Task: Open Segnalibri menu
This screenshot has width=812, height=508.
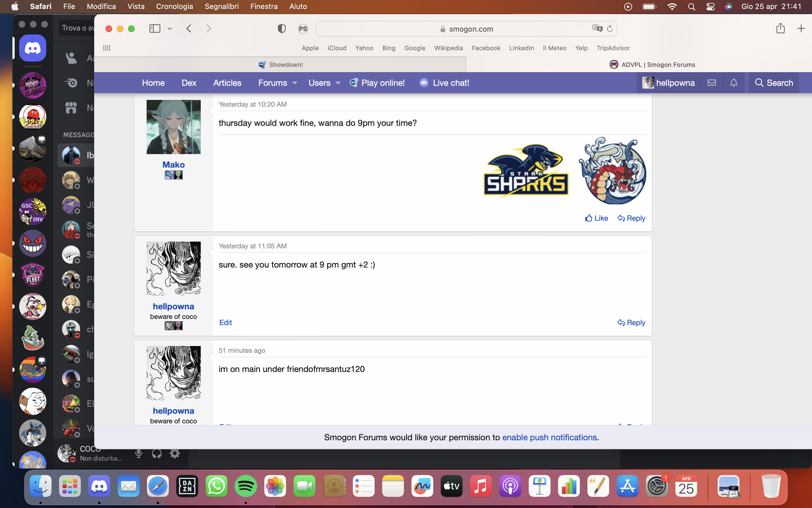Action: coord(222,6)
